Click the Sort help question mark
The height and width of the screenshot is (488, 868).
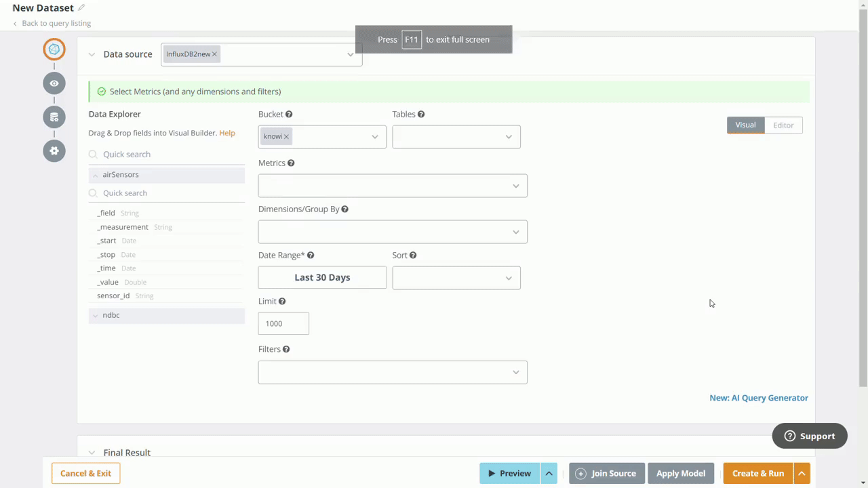pyautogui.click(x=412, y=255)
